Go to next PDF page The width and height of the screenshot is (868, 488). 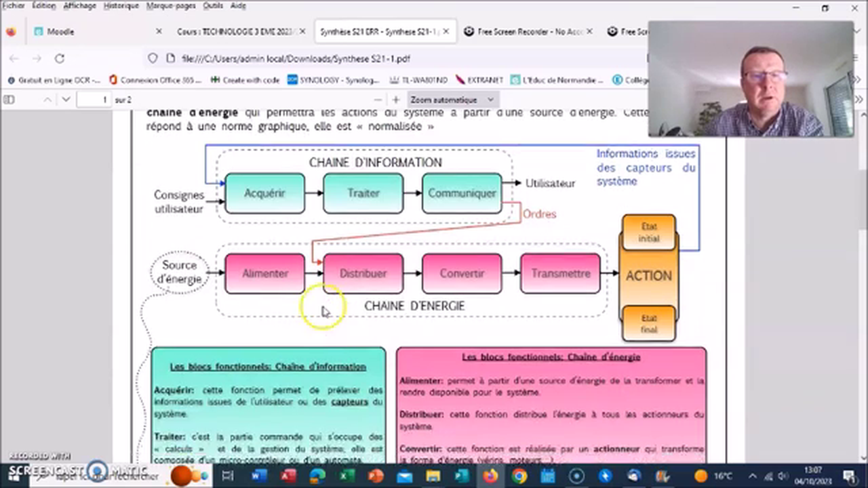(x=66, y=100)
